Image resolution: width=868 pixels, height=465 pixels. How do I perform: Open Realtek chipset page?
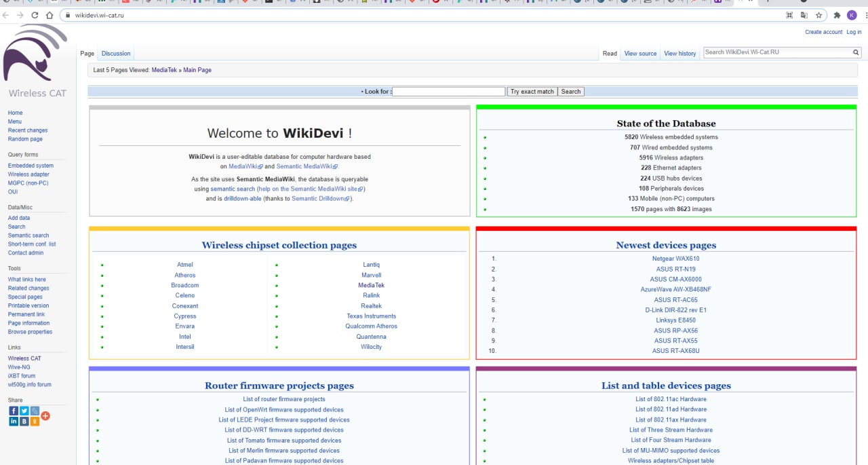tap(371, 306)
